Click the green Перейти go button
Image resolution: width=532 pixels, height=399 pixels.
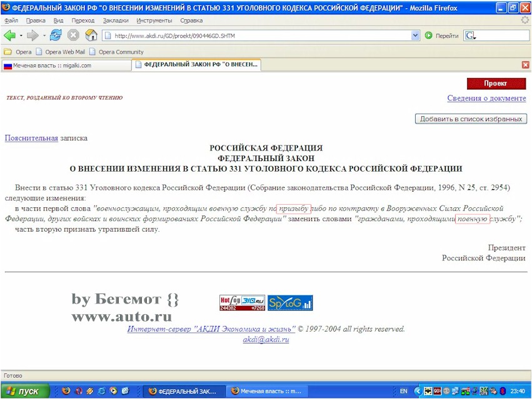pyautogui.click(x=442, y=36)
